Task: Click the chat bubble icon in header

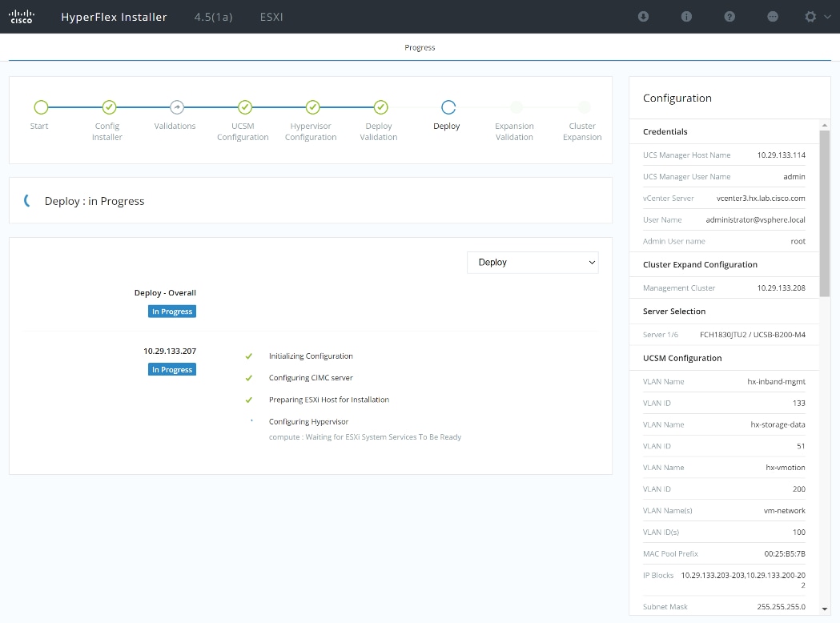Action: pos(773,17)
